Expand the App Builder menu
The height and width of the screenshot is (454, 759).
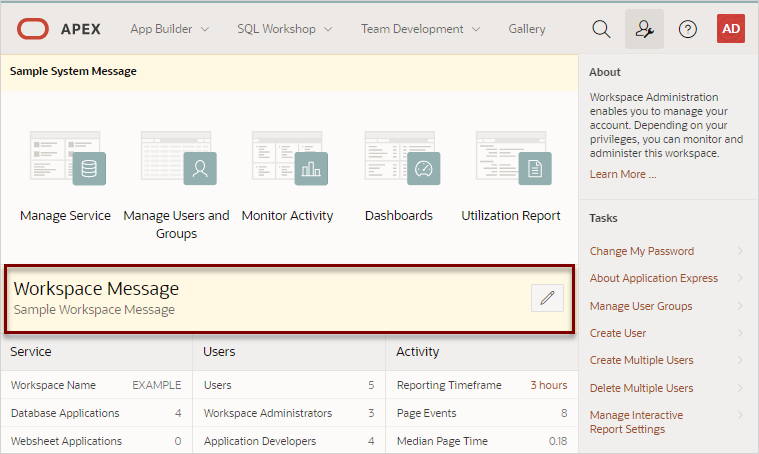tap(169, 29)
